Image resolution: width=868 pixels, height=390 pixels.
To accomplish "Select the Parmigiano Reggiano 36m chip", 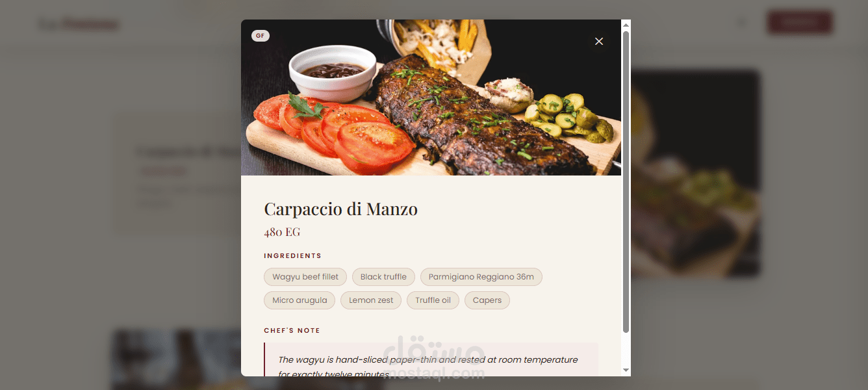I will [481, 277].
